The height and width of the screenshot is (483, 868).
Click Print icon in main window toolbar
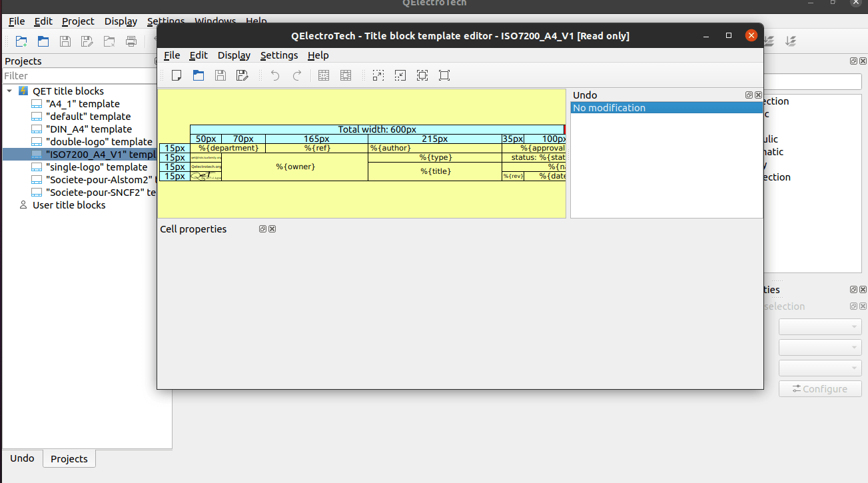(x=131, y=41)
